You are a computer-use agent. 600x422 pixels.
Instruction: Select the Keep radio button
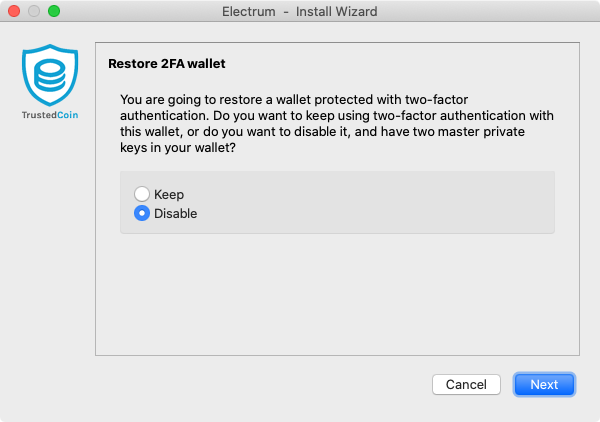point(142,194)
